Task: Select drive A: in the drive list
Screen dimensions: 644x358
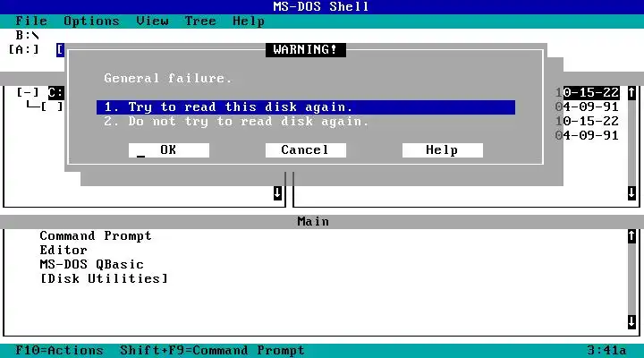Action: point(24,50)
